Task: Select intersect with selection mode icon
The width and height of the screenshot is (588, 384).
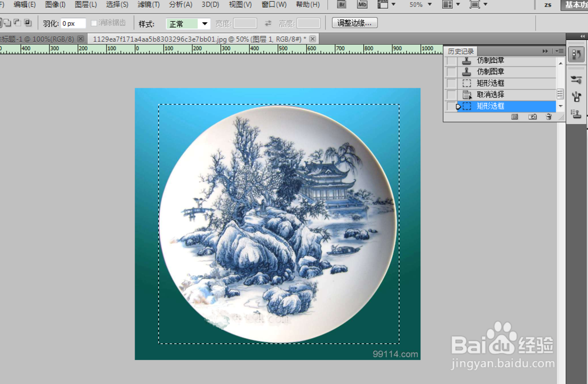Action: click(x=28, y=23)
